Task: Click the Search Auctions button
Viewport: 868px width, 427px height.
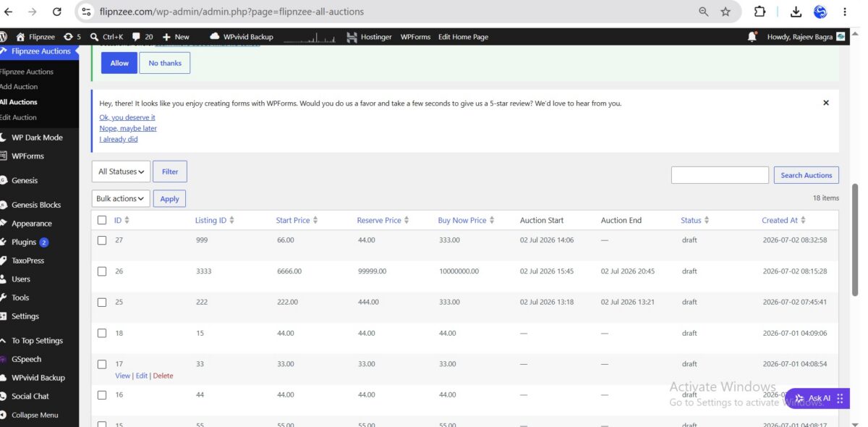Action: (x=807, y=175)
